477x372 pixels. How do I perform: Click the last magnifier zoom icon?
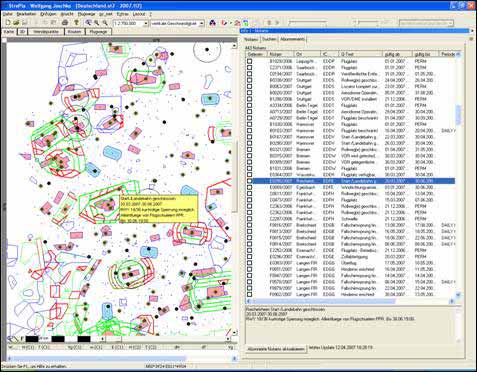point(105,23)
